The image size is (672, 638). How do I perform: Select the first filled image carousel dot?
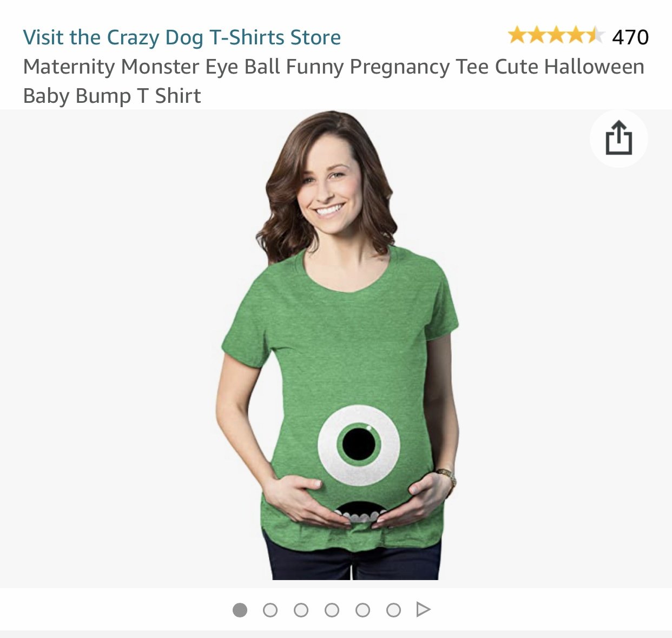(240, 610)
